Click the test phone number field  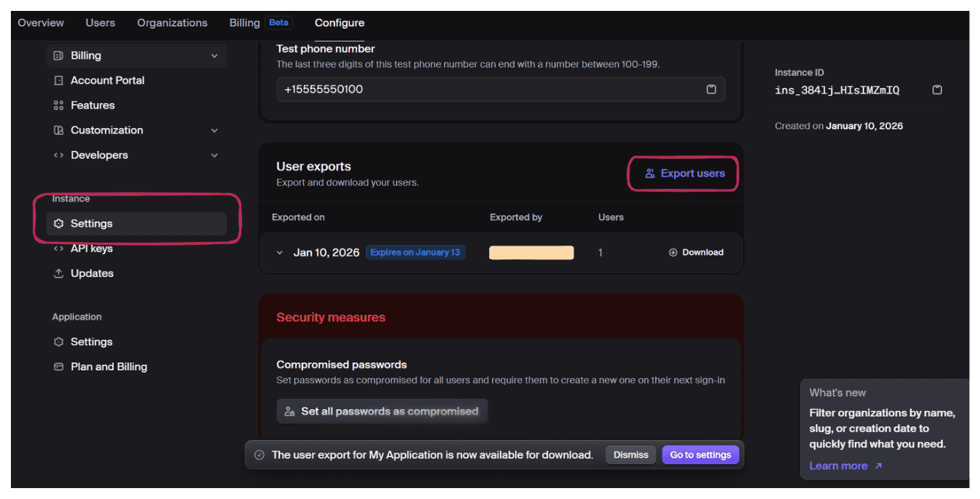487,89
